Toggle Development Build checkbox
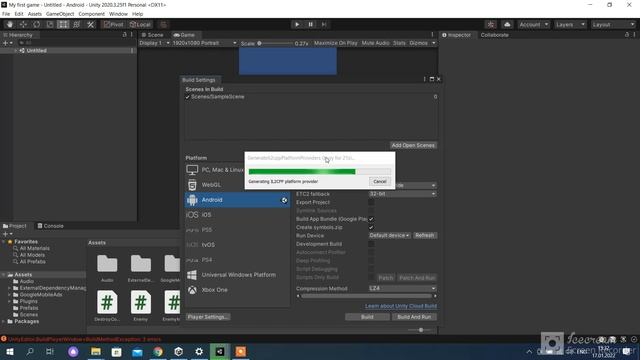This screenshot has height=360, width=640. [371, 244]
